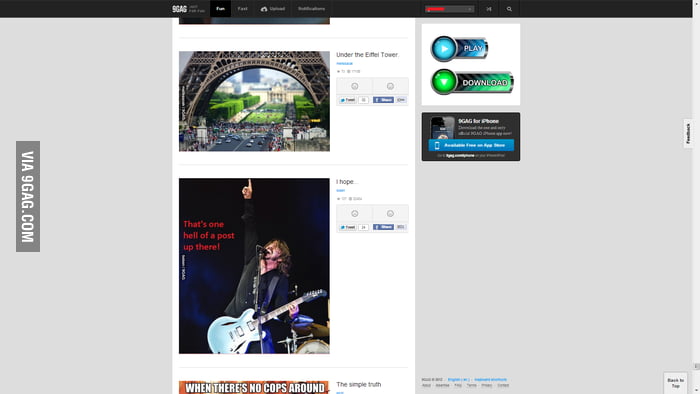Viewport: 700px width, 394px height.
Task: Open the Contact footer link
Action: [503, 385]
